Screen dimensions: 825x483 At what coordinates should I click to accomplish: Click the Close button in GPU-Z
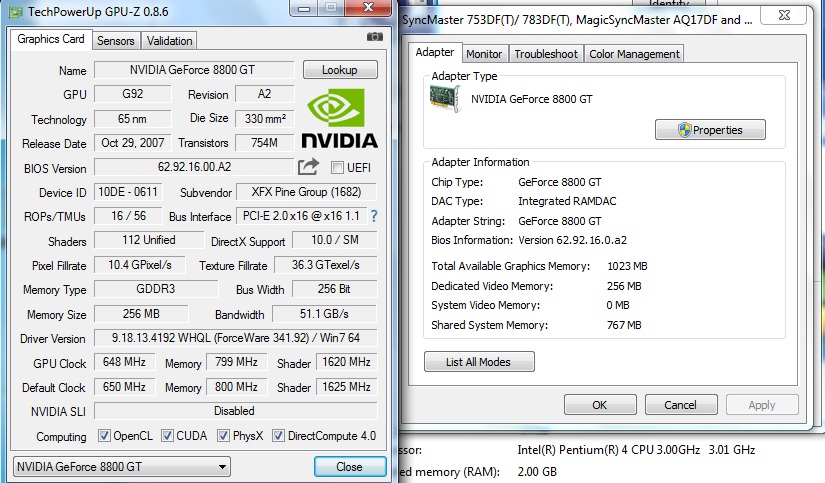350,467
